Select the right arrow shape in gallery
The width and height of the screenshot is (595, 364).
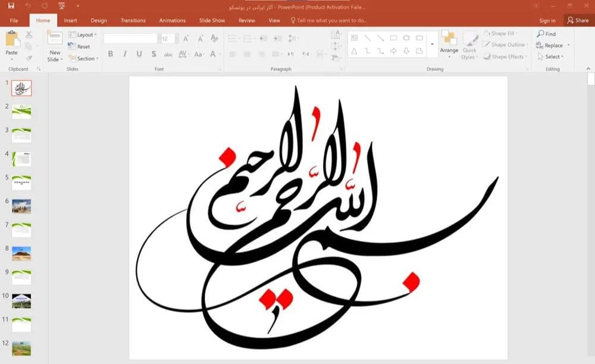tap(393, 51)
